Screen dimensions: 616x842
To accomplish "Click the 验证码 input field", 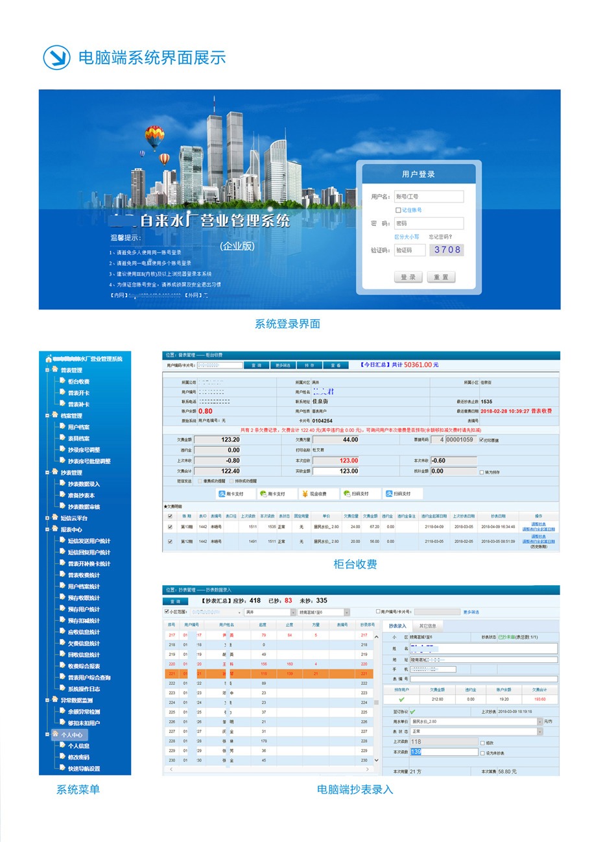I will point(409,250).
